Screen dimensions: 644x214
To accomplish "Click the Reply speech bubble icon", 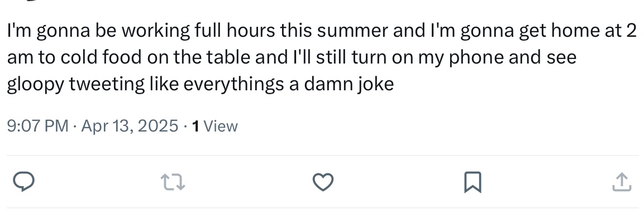I will (23, 182).
